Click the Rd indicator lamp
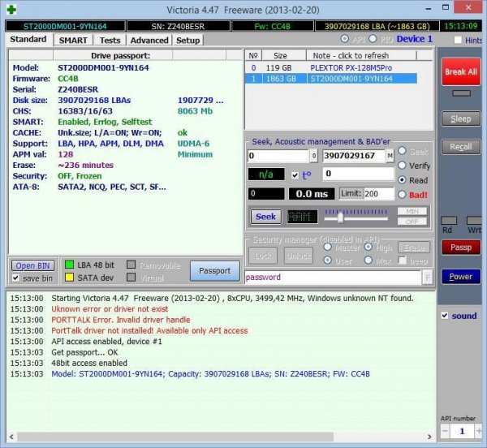The width and height of the screenshot is (487, 448). pyautogui.click(x=449, y=221)
